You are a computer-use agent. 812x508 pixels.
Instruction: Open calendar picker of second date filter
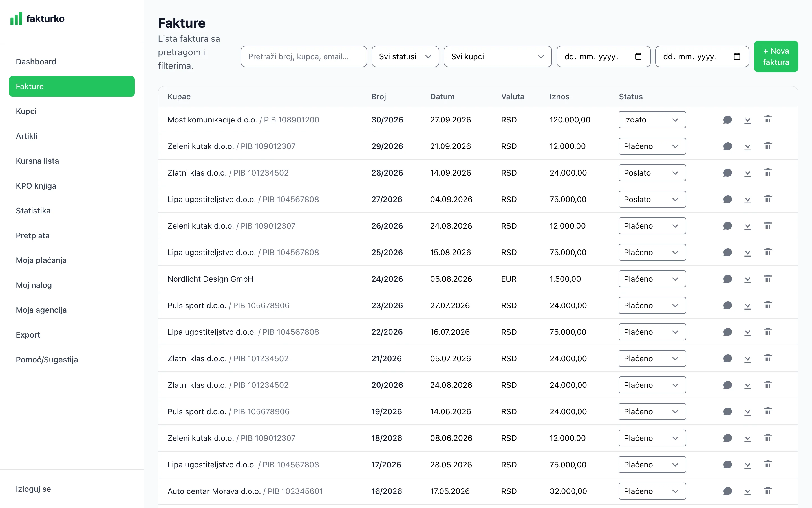coord(737,56)
